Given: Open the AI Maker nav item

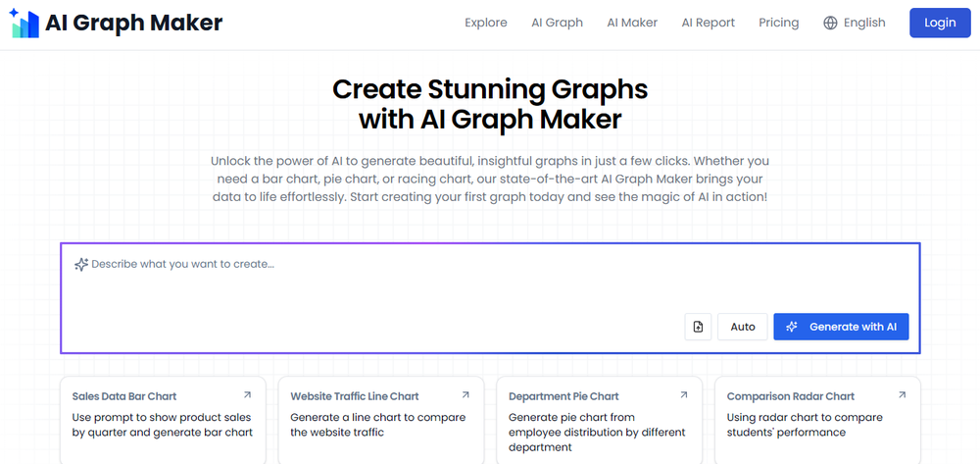Looking at the screenshot, I should (632, 23).
